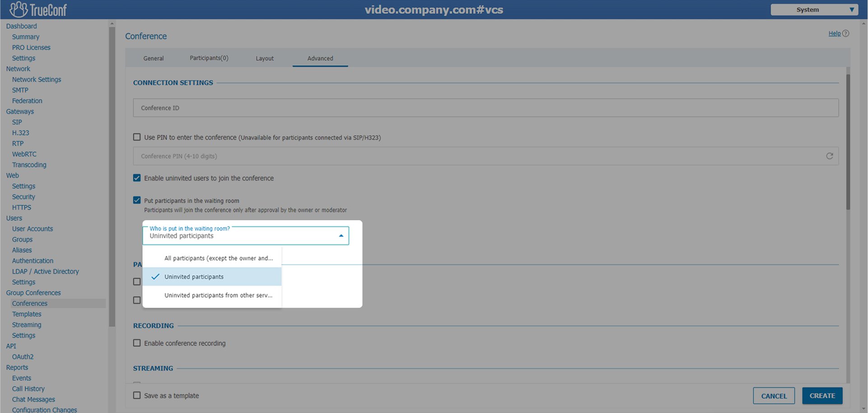Image resolution: width=868 pixels, height=413 pixels.
Task: Open User Accounts in sidebar
Action: [x=33, y=229]
